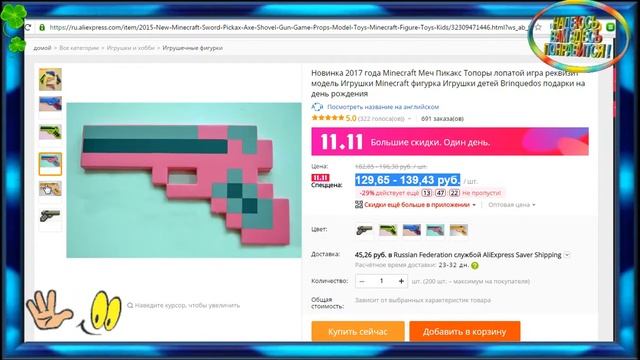Increase quantity with plus button
Viewport: 640px width, 360px height.
pos(401,281)
